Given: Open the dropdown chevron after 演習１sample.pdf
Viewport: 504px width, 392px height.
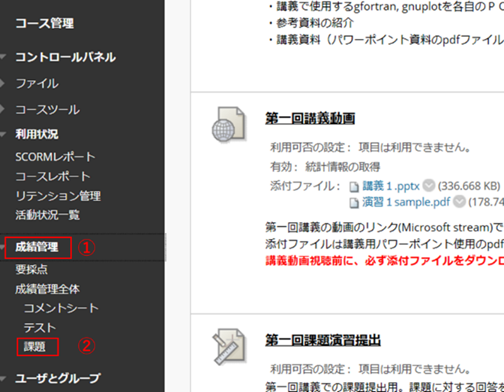Looking at the screenshot, I should tap(459, 202).
